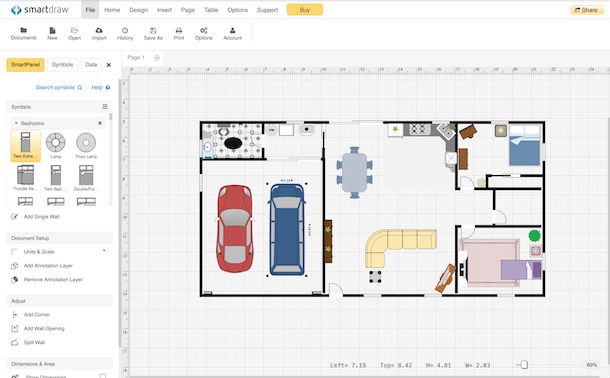
Task: Select the Twin Bed symbol
Action: tap(56, 178)
